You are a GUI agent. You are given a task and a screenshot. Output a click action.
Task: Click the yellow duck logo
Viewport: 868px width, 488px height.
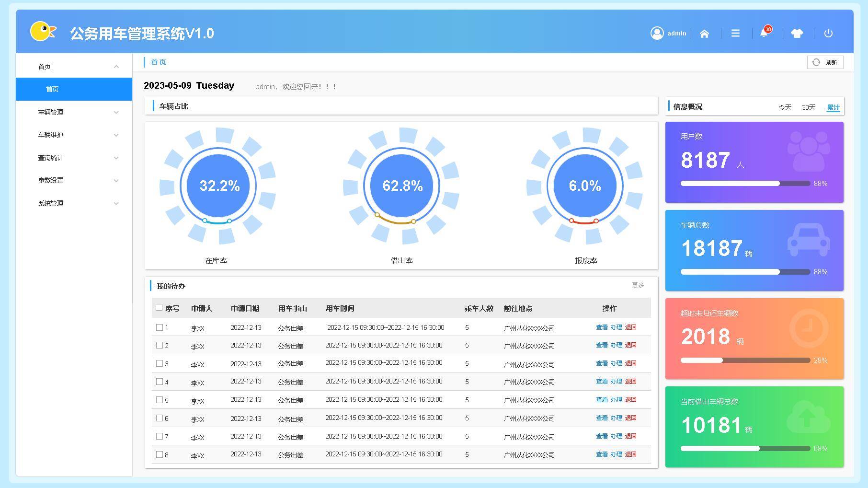pos(43,32)
